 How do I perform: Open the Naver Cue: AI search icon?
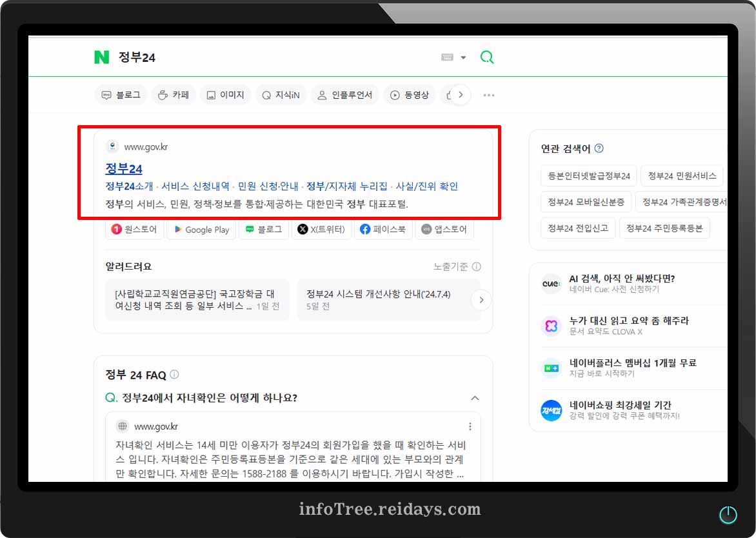(551, 284)
